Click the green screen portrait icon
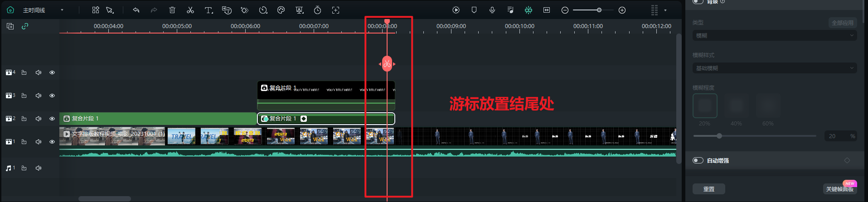Screen dimensions: 868x202 [x=299, y=10]
